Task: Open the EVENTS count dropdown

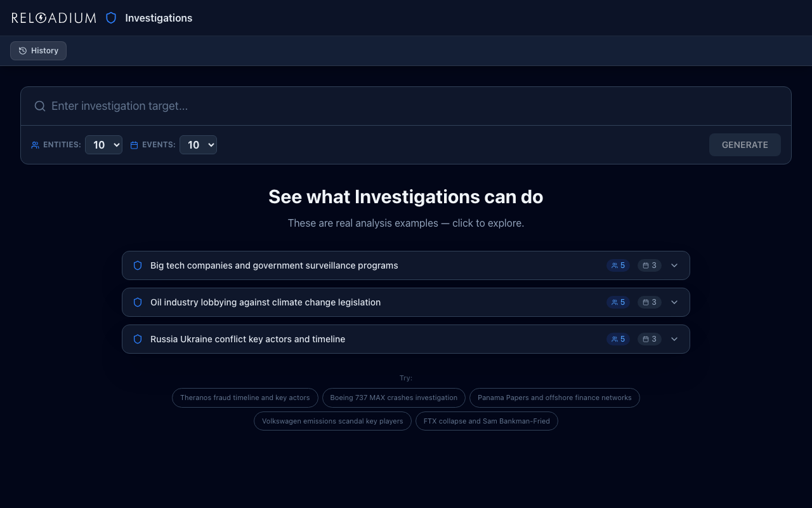Action: (198, 145)
